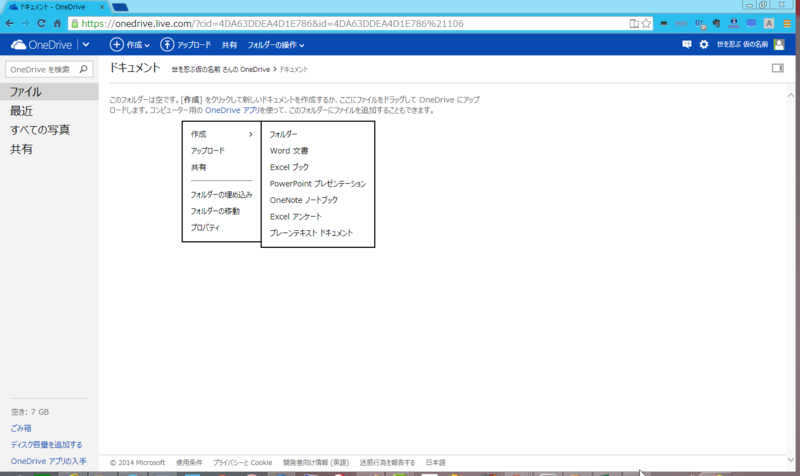
Task: Click the page scrollbar up arrow
Action: (790, 95)
